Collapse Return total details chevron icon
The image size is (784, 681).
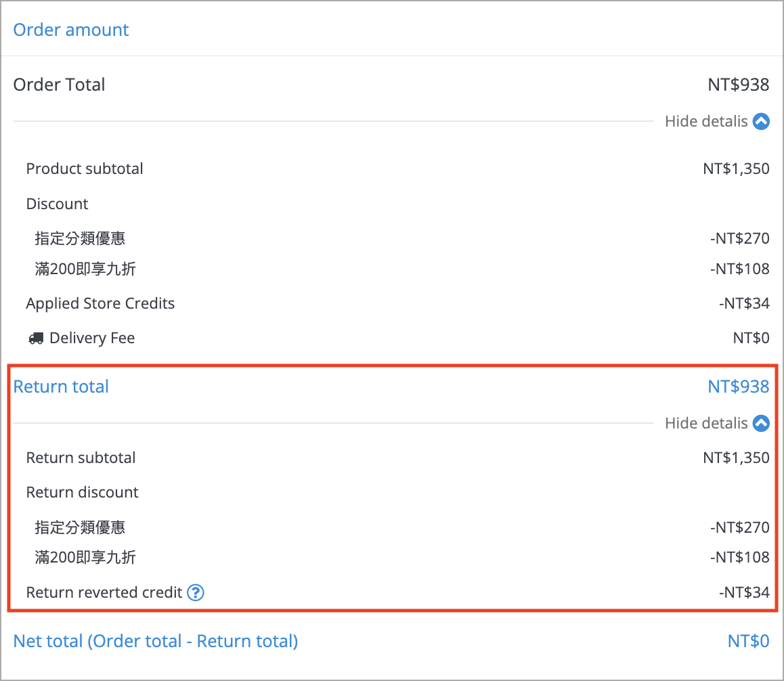pos(761,423)
